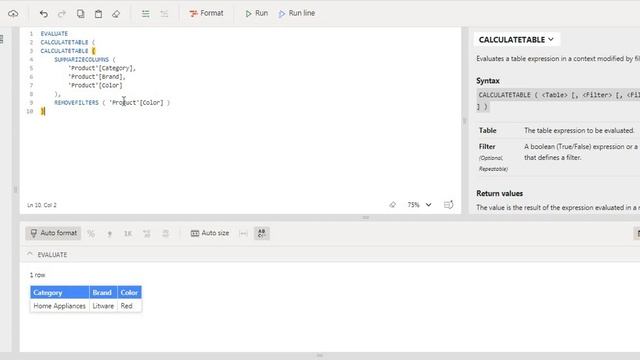
Task: Select the Home Appliances cell
Action: point(60,306)
